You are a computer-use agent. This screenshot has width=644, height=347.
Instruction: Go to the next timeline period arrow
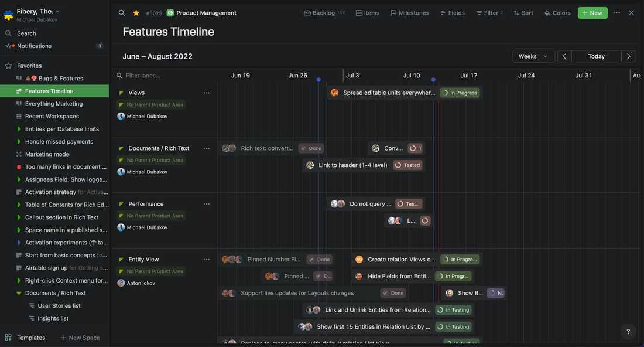point(629,56)
